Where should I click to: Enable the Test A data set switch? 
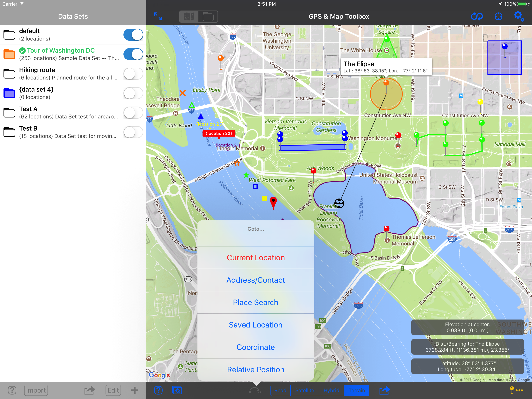point(133,112)
